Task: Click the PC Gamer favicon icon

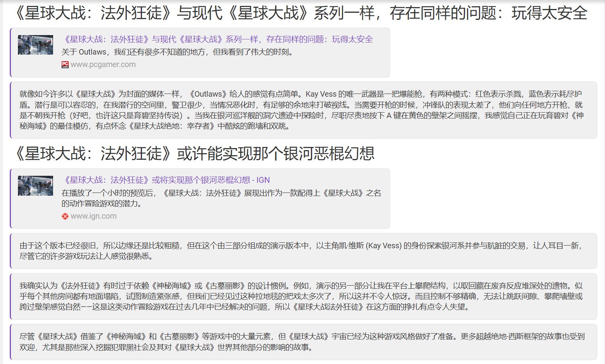Action: point(65,65)
